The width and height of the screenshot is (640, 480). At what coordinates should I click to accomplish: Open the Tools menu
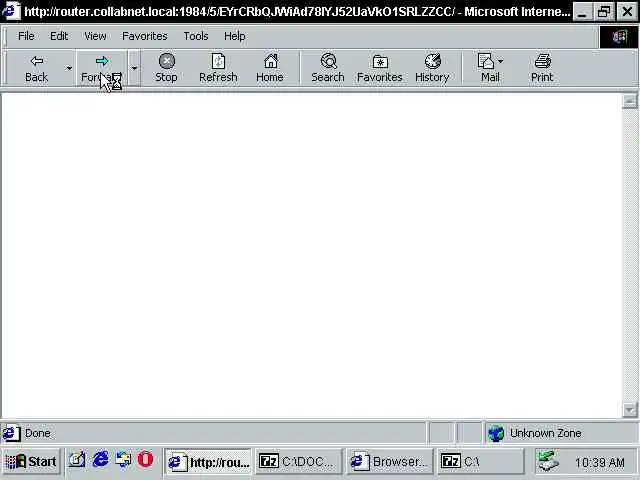click(x=196, y=36)
